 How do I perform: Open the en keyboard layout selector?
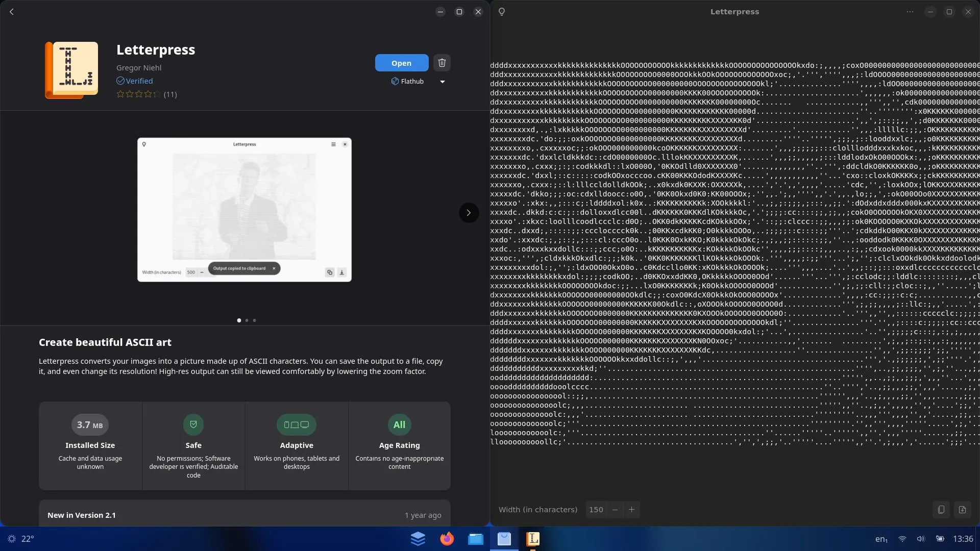coord(881,539)
